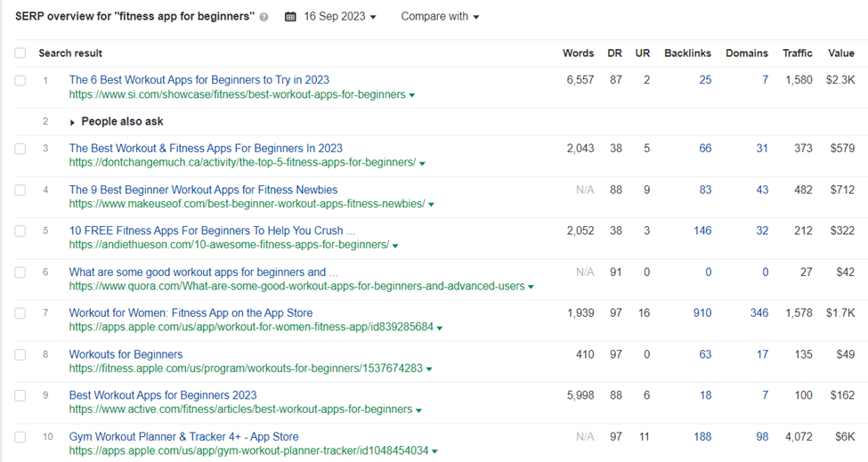Viewport: 868px width, 462px height.
Task: Click the Words column header
Action: pos(578,53)
